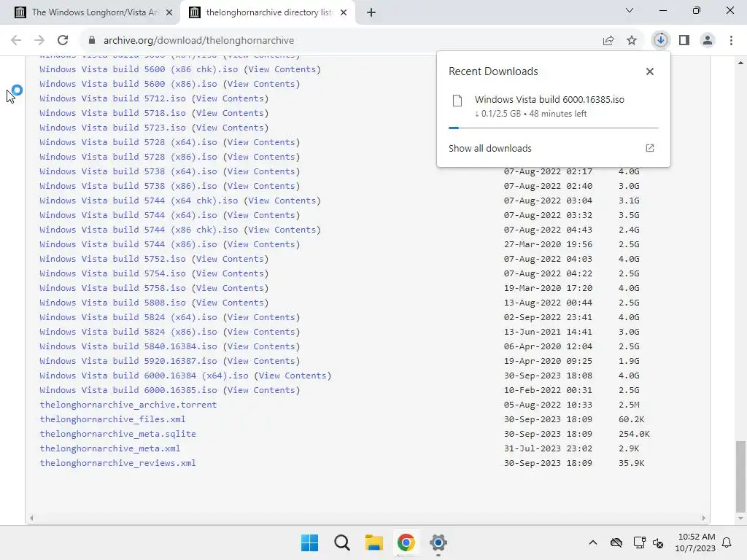Open notifications bell icon
This screenshot has width=747, height=560.
(x=727, y=542)
